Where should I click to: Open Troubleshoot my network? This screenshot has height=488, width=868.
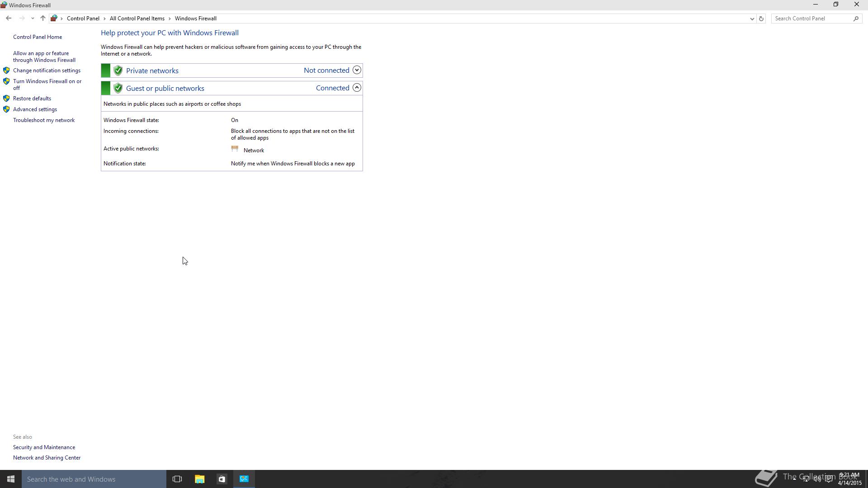pyautogui.click(x=44, y=120)
